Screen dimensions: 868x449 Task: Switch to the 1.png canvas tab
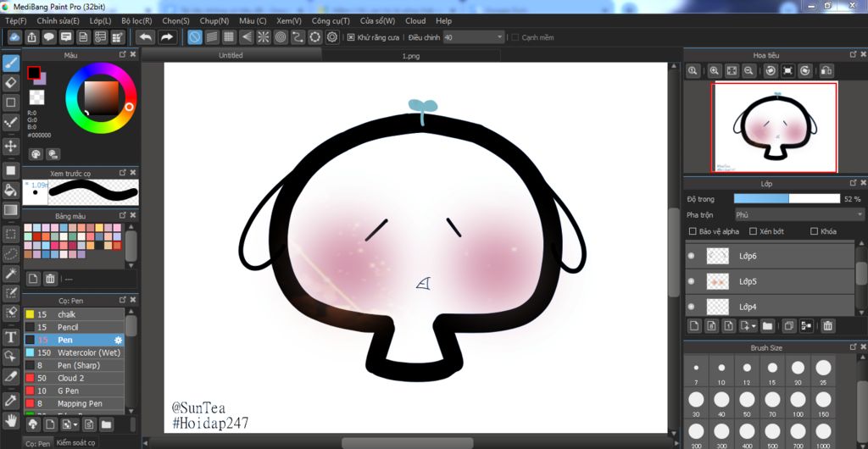(411, 56)
